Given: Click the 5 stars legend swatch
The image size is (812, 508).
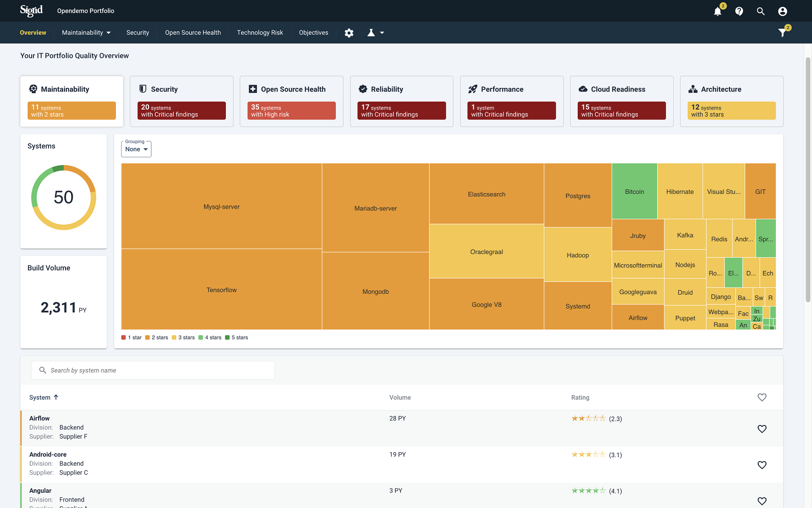Looking at the screenshot, I should click(227, 337).
